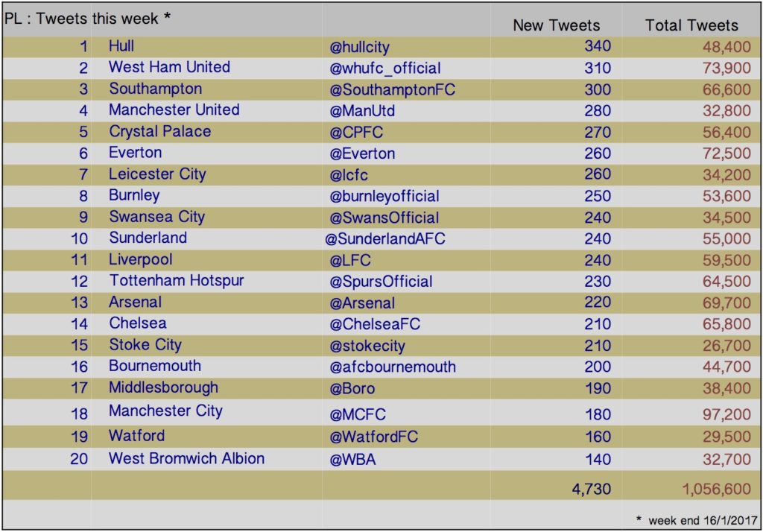763x532 pixels.
Task: Select the West Bromwich Albion team name
Action: tap(186, 458)
